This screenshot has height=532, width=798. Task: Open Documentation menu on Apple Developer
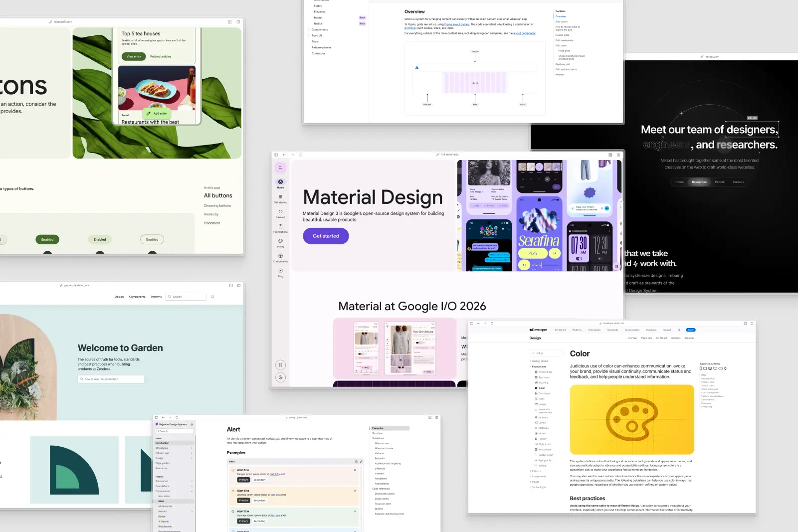click(x=632, y=330)
